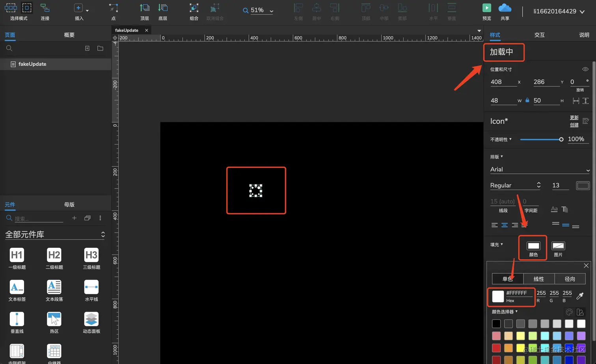Image resolution: width=596 pixels, height=364 pixels.
Task: Toggle the aspect ratio lock icon
Action: (x=527, y=100)
